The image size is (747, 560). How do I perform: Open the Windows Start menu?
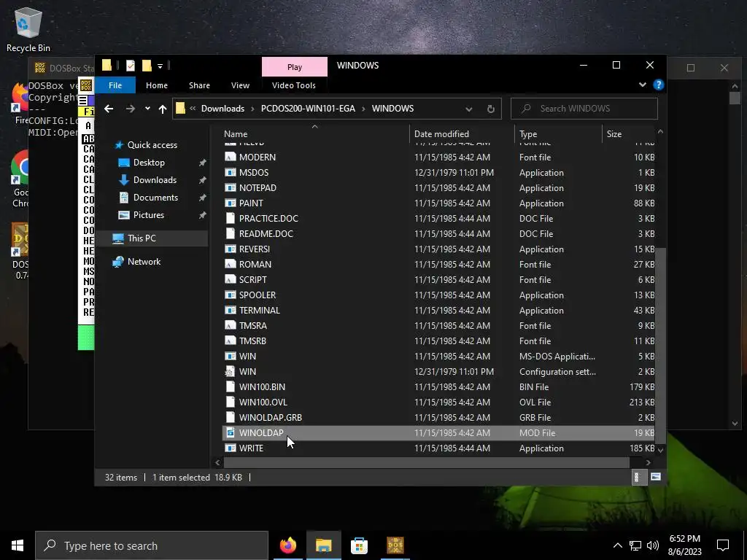click(18, 545)
